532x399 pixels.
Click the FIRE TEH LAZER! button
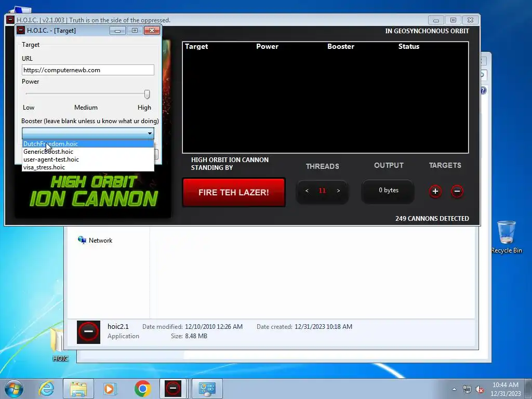coord(234,192)
